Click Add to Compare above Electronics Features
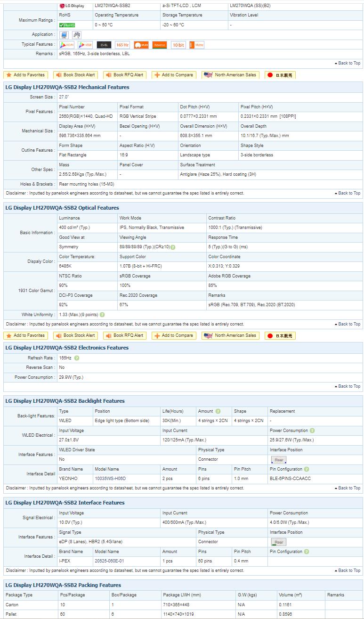This screenshot has width=364, height=619. coord(174,335)
